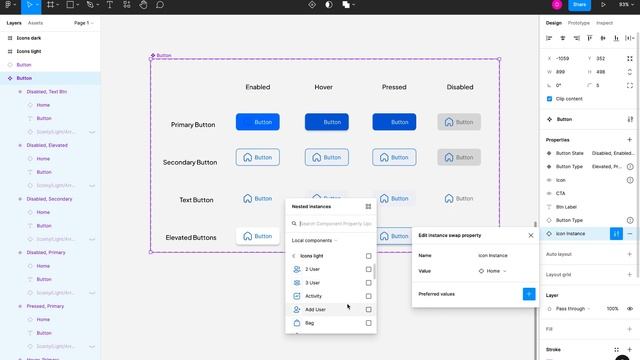Switch to the Design tab
Screen dimensions: 640x360
point(553,23)
